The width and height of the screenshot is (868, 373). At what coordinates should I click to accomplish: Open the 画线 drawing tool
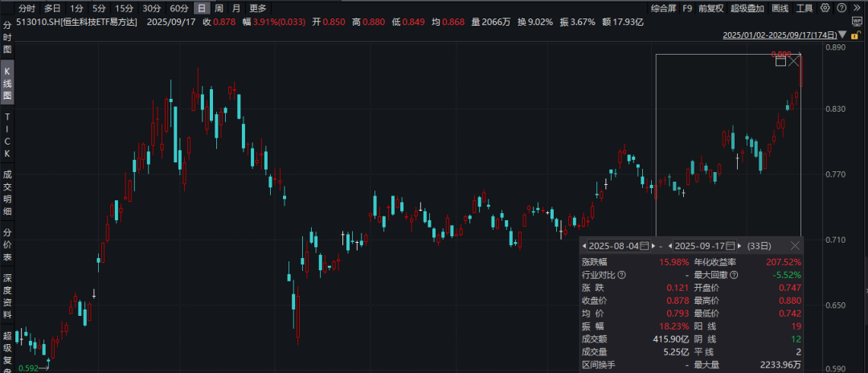click(x=780, y=8)
